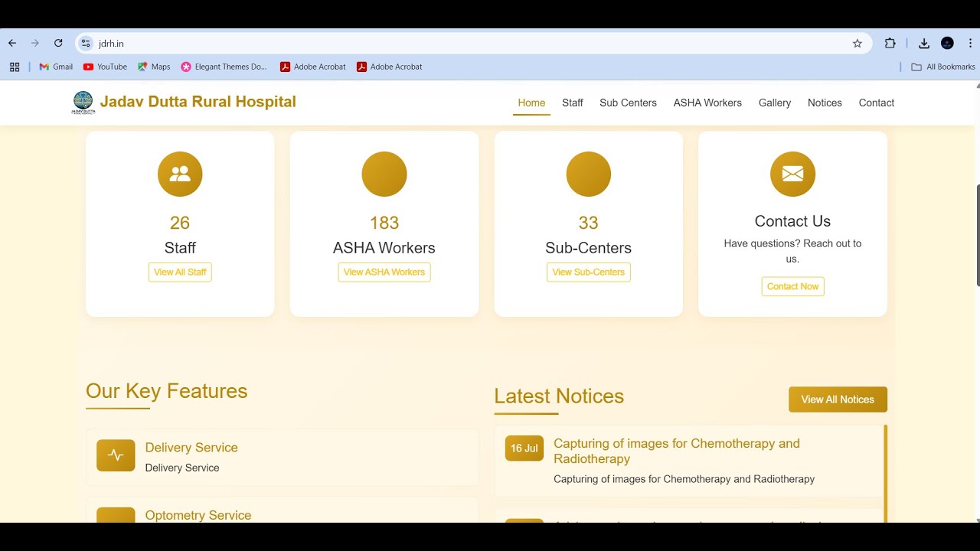Screen dimensions: 980x551
Task: Click the View Sub-Centers button
Action: (x=588, y=272)
